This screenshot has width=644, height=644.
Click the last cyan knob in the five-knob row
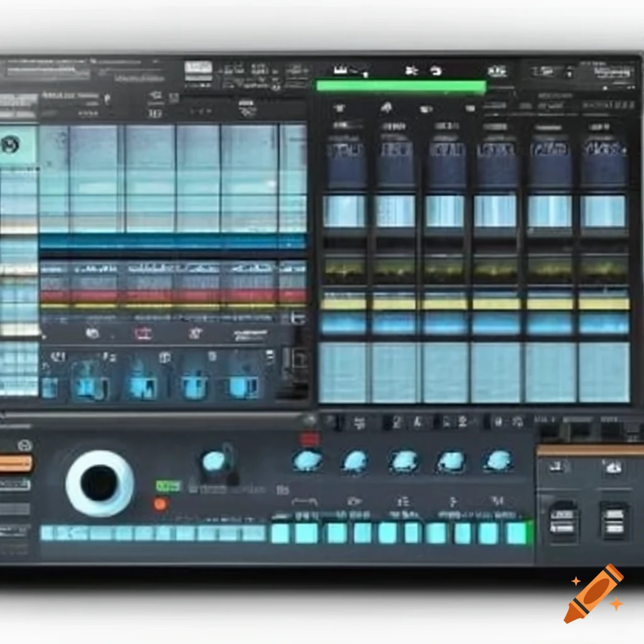click(498, 460)
